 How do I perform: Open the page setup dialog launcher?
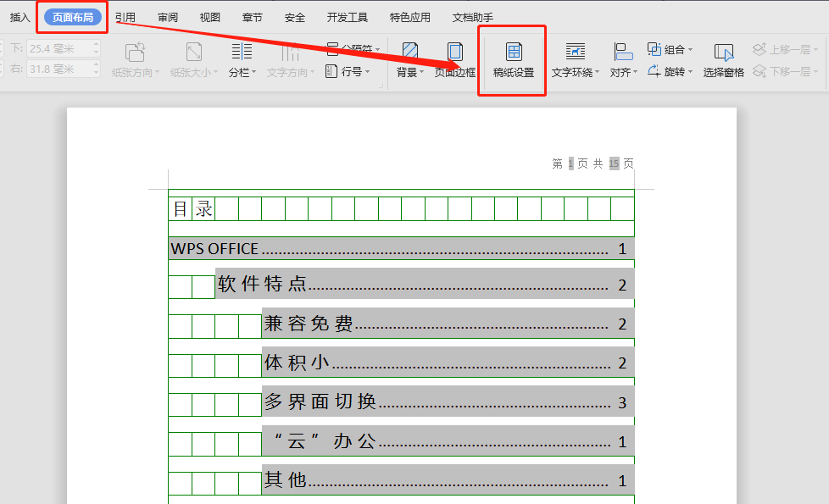(x=381, y=85)
